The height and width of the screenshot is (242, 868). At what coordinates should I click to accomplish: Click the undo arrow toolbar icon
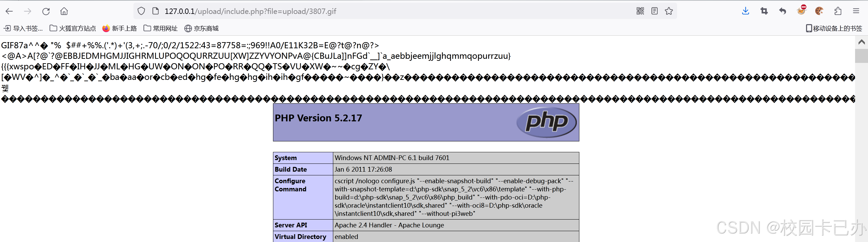tap(783, 11)
